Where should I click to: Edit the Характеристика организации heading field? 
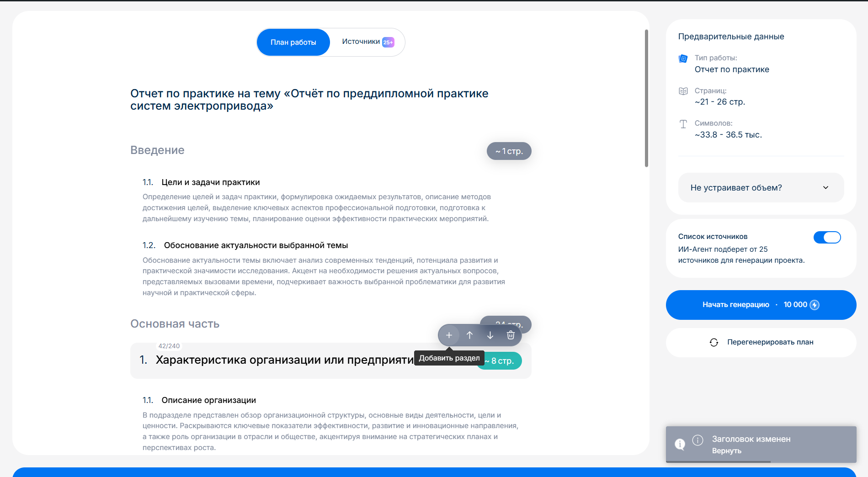point(283,360)
